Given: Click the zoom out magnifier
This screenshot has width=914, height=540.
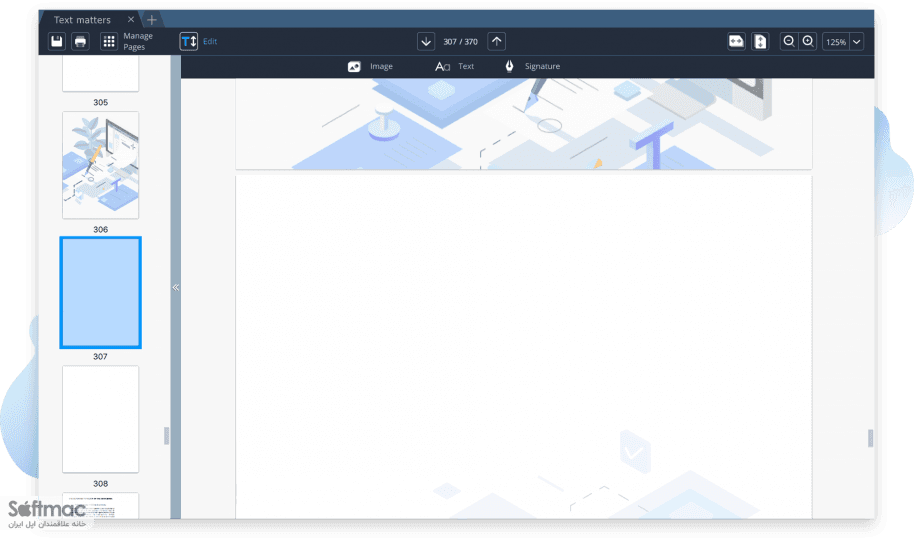Looking at the screenshot, I should click(789, 41).
